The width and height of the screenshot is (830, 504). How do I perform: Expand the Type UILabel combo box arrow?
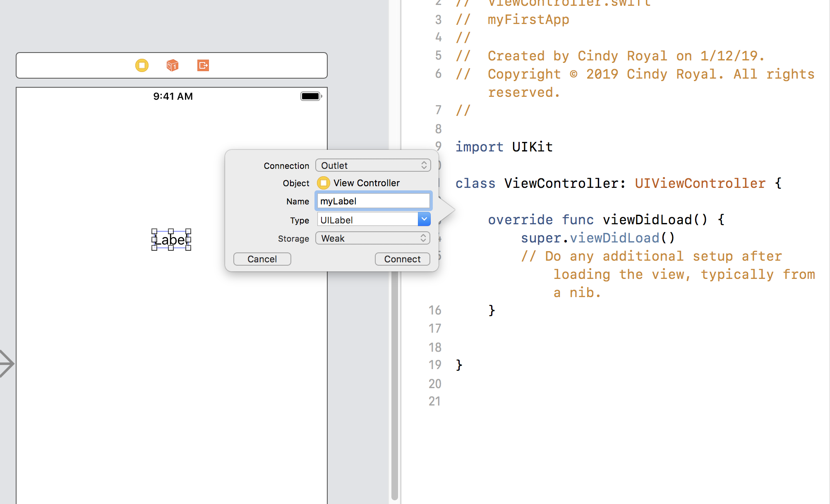(x=424, y=219)
